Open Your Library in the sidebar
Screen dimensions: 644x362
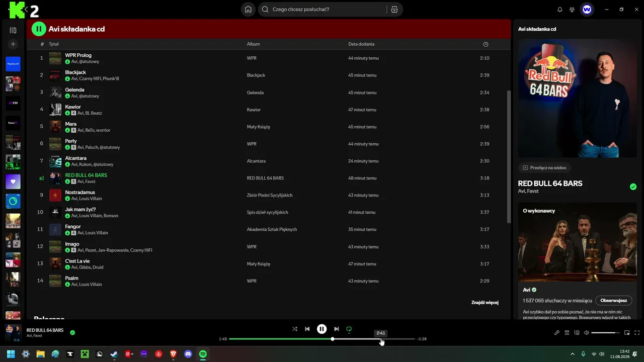point(13,30)
